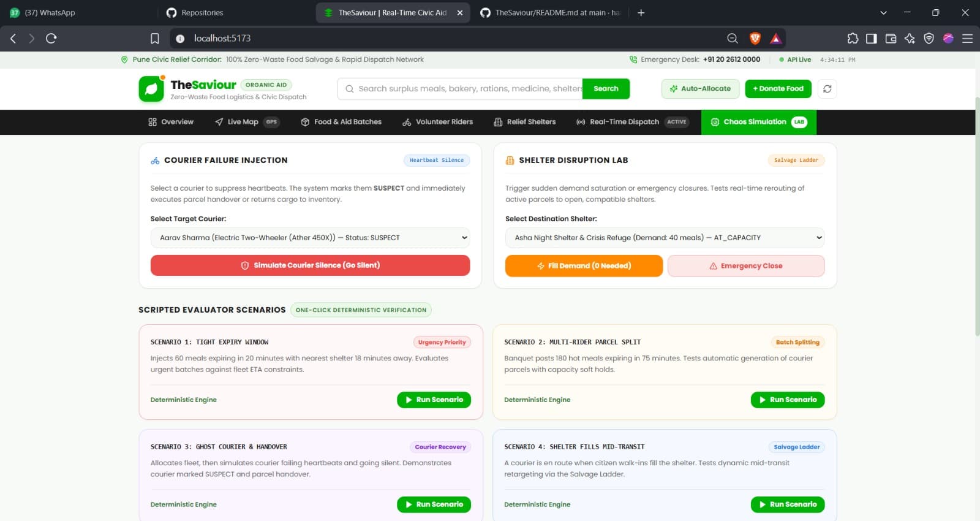
Task: Switch to Volunteer Riders tab
Action: (x=437, y=122)
